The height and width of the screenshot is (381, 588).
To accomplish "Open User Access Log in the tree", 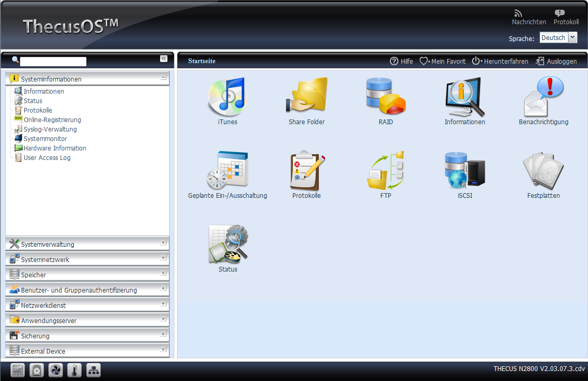I will pyautogui.click(x=47, y=158).
